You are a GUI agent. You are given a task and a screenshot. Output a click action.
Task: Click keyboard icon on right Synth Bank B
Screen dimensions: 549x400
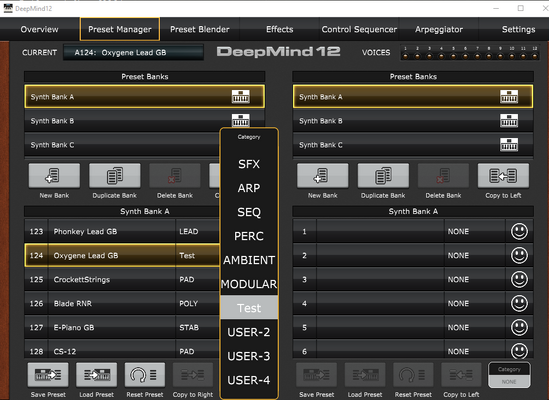tap(509, 121)
